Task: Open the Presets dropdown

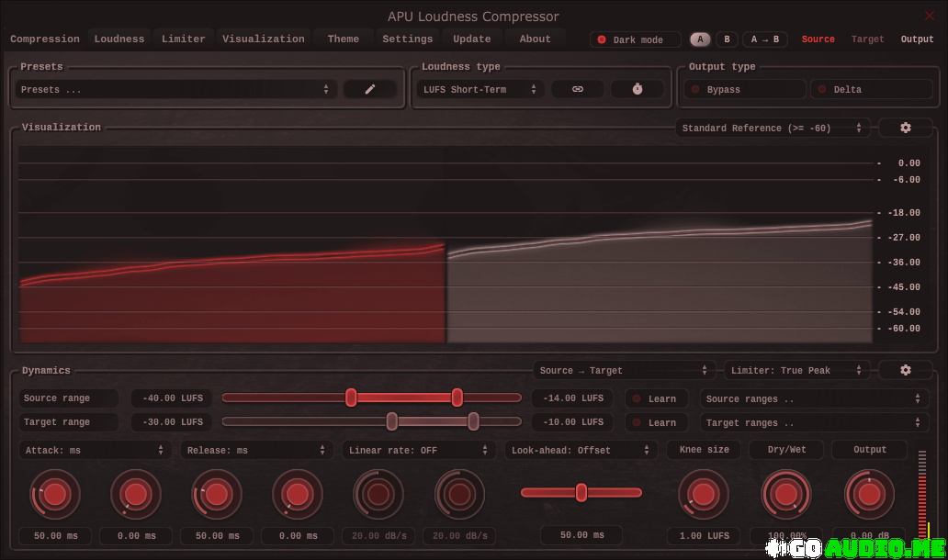Action: [x=176, y=89]
